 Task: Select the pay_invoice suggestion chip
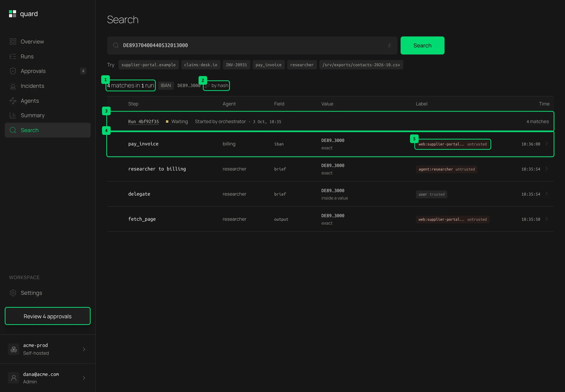click(x=269, y=65)
